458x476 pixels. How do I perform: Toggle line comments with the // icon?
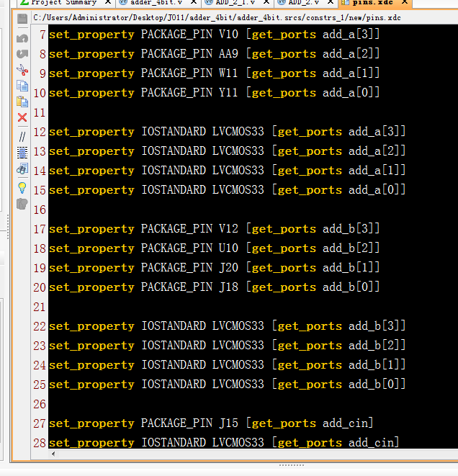[x=22, y=135]
